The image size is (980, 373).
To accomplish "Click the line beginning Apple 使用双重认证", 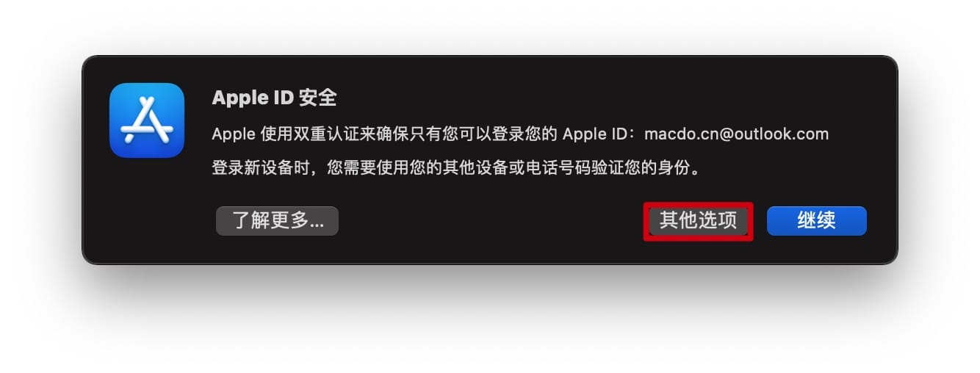I will tap(520, 134).
